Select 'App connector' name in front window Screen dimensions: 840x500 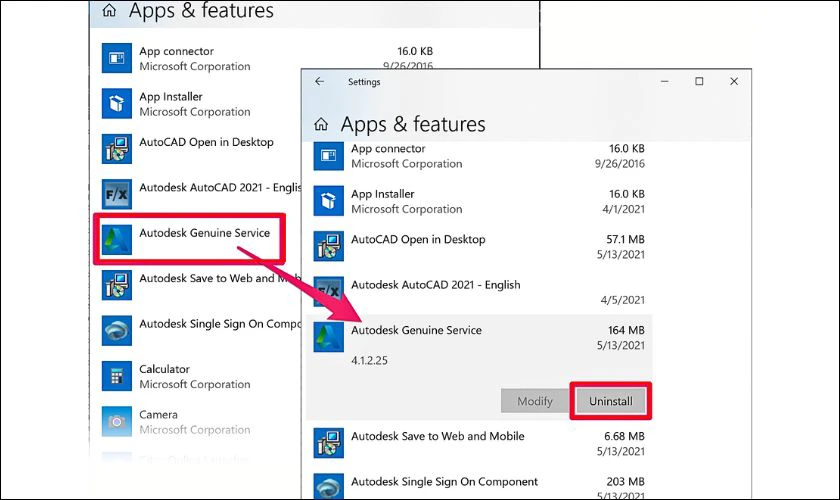(388, 148)
